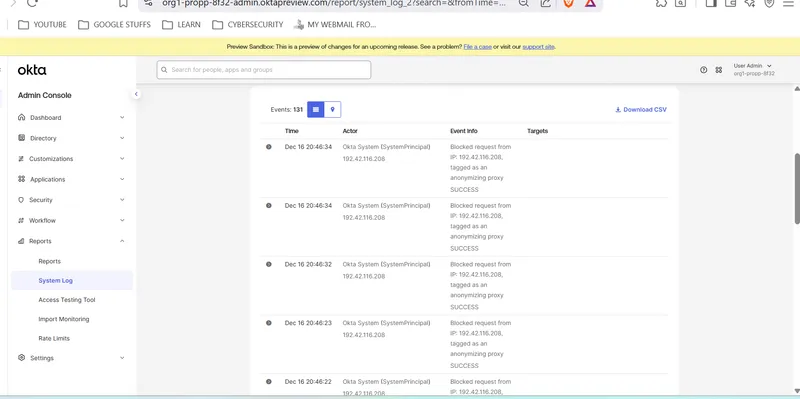The width and height of the screenshot is (800, 399).
Task: Open the browser extensions puzzle icon
Action: (661, 3)
